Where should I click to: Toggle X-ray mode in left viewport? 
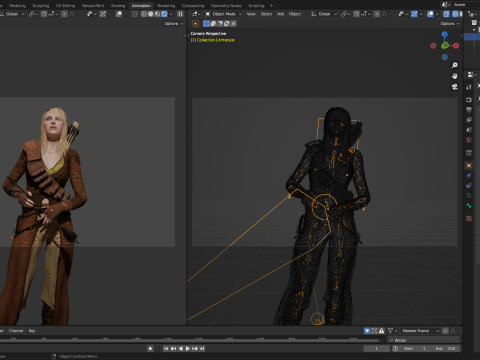point(135,14)
